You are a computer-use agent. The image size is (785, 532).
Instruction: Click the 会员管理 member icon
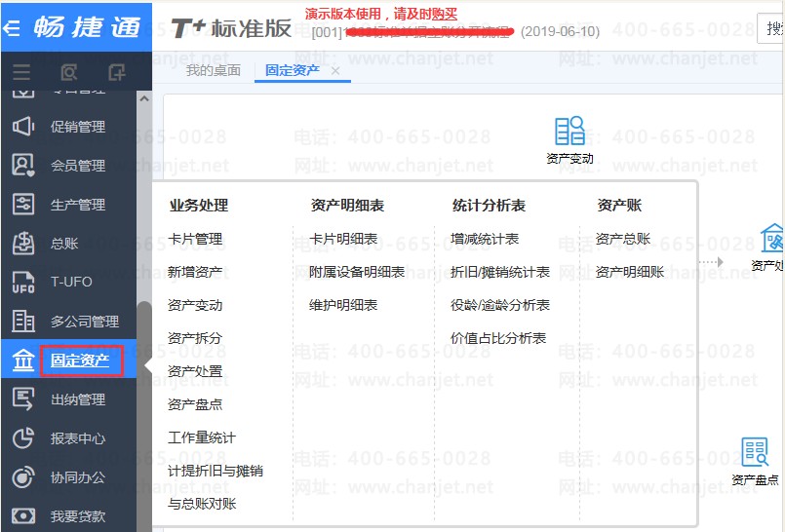pyautogui.click(x=23, y=165)
